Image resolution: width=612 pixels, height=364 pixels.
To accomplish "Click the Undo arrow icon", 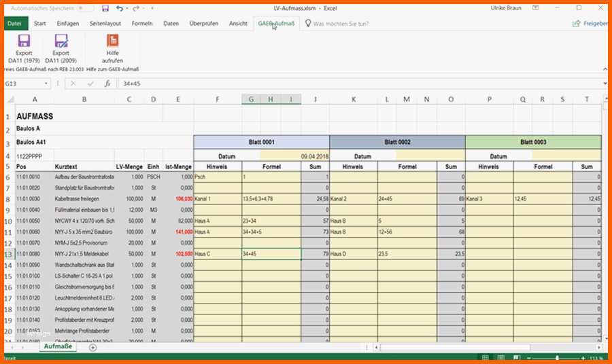I will click(120, 8).
